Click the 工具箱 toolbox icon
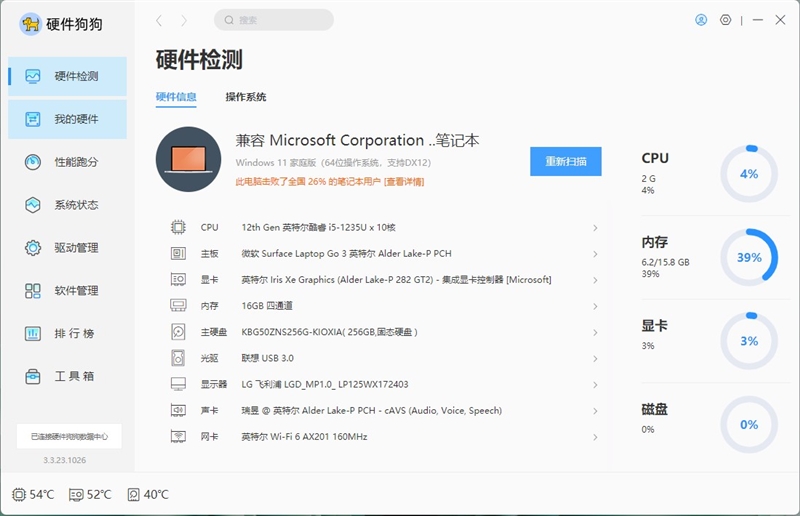The width and height of the screenshot is (800, 516). point(33,377)
